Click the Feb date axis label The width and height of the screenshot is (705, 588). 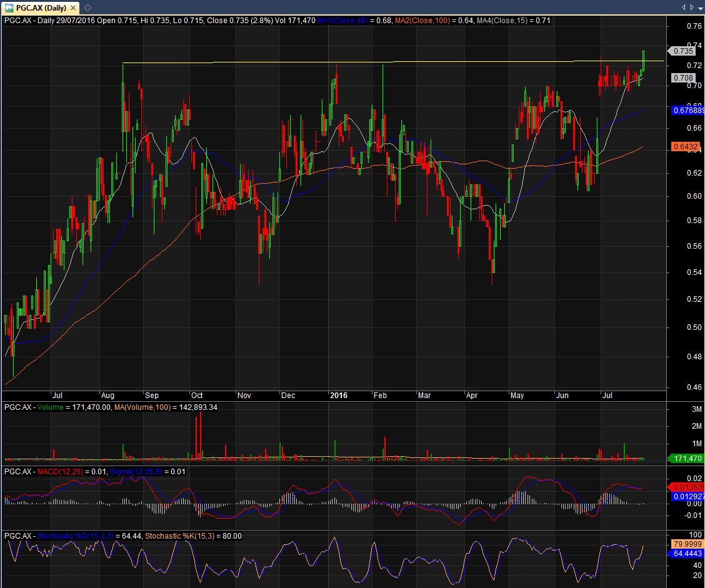click(380, 396)
